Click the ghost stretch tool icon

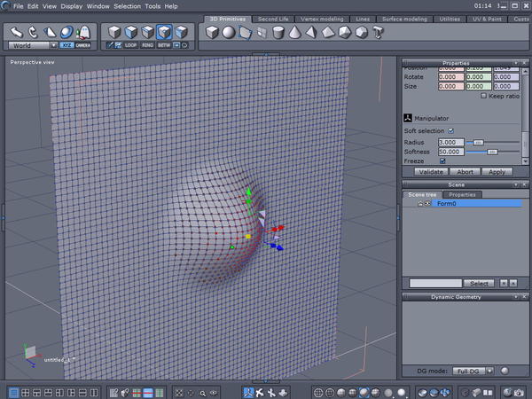click(83, 32)
